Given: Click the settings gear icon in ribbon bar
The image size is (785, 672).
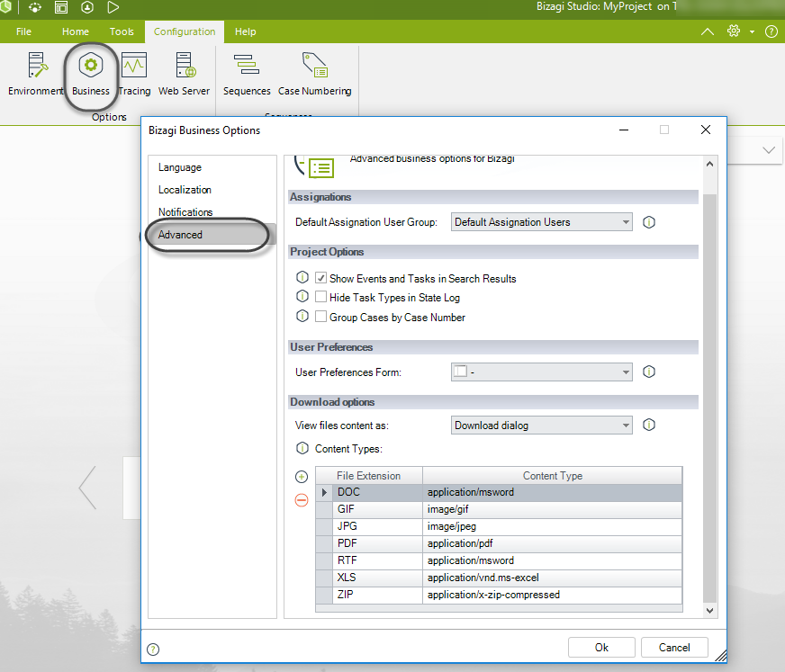Looking at the screenshot, I should 734,31.
